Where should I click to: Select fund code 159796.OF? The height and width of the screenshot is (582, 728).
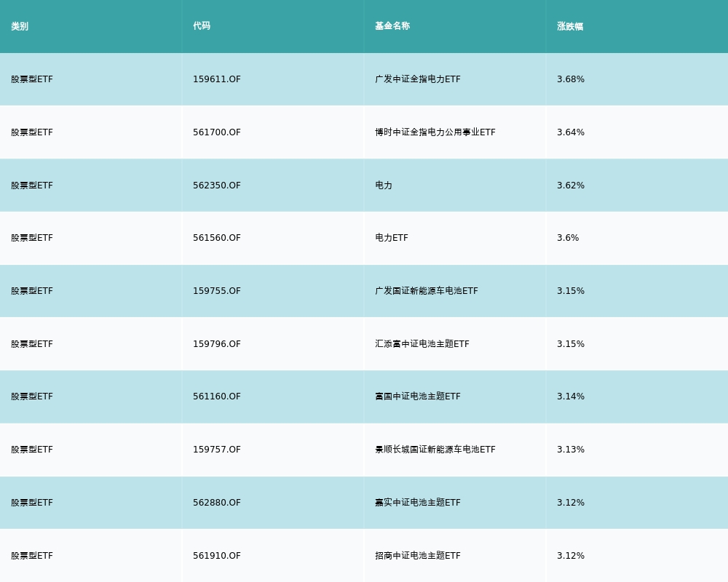tap(217, 344)
